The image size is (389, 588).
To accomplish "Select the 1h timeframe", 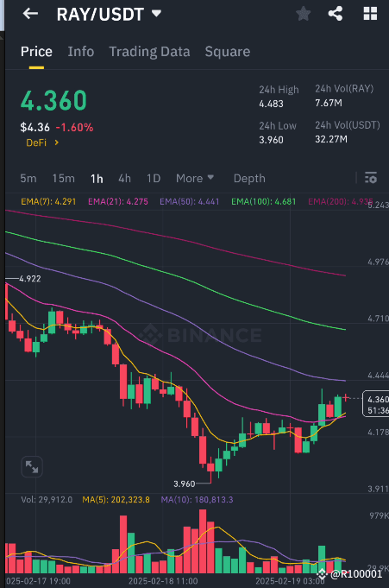I will [97, 179].
